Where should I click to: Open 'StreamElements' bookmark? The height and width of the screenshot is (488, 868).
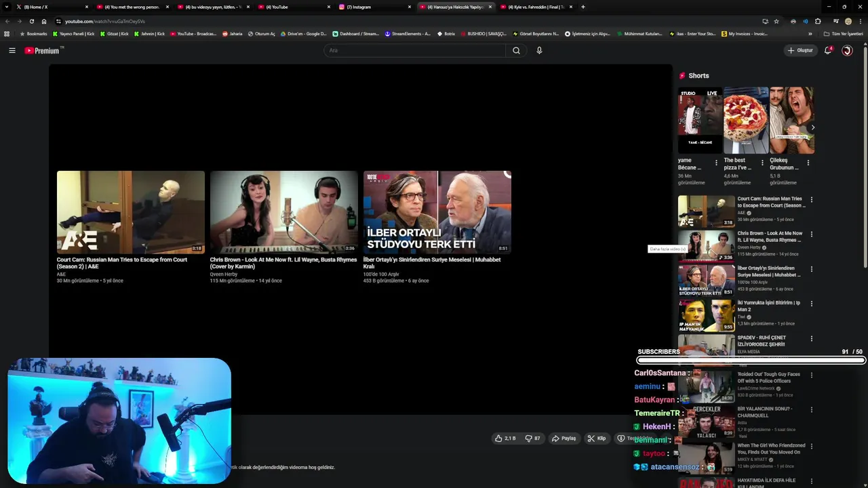click(408, 34)
